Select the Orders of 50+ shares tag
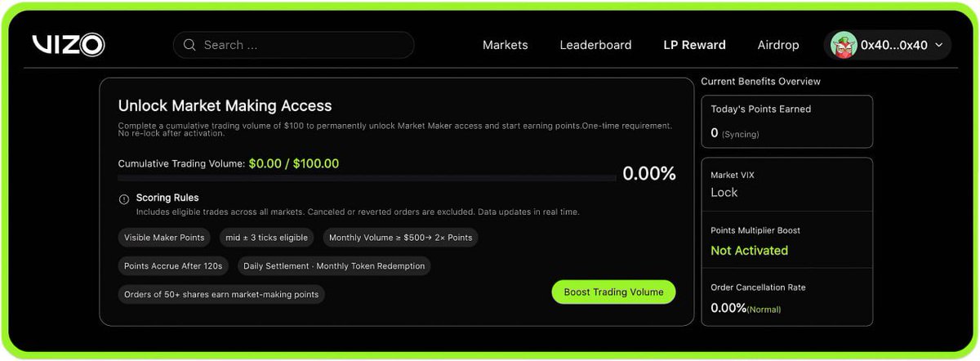This screenshot has height=361, width=980. click(221, 294)
